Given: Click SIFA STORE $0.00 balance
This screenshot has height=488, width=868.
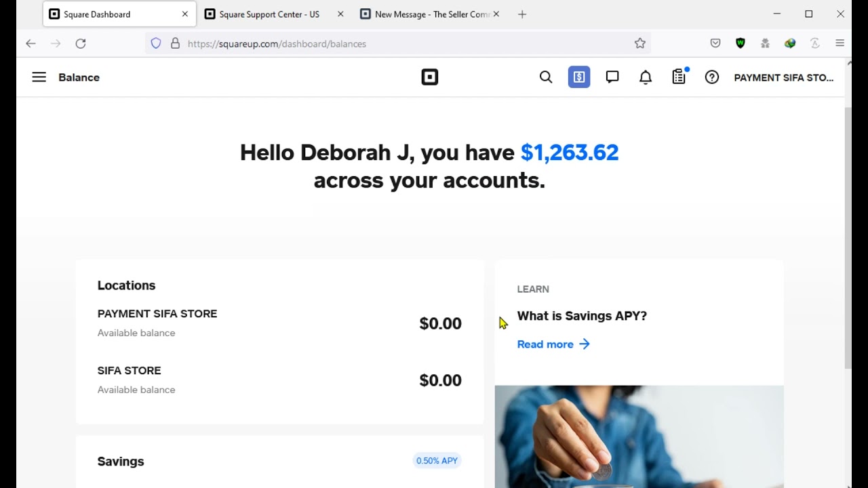Looking at the screenshot, I should (440, 380).
